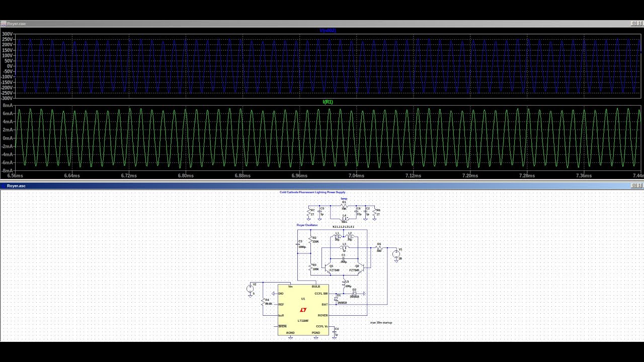
Task: Select resistor R4 near REF pin
Action: point(263,302)
